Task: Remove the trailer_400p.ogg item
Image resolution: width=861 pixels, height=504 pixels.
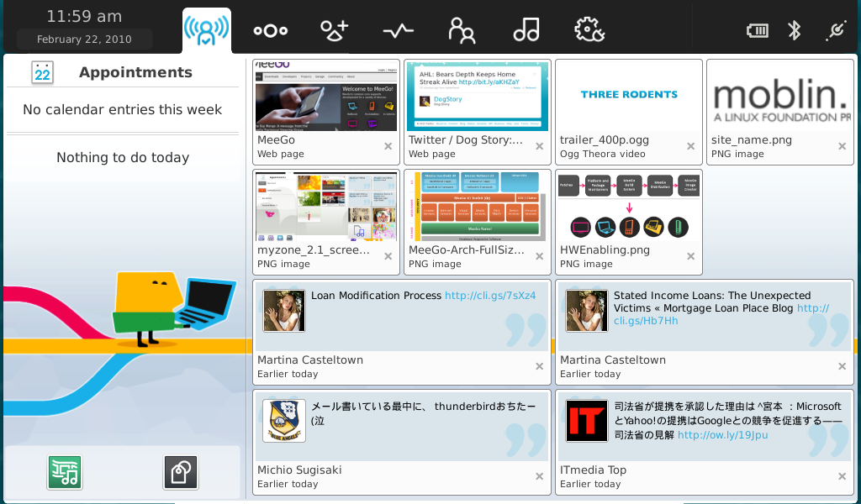Action: point(691,146)
